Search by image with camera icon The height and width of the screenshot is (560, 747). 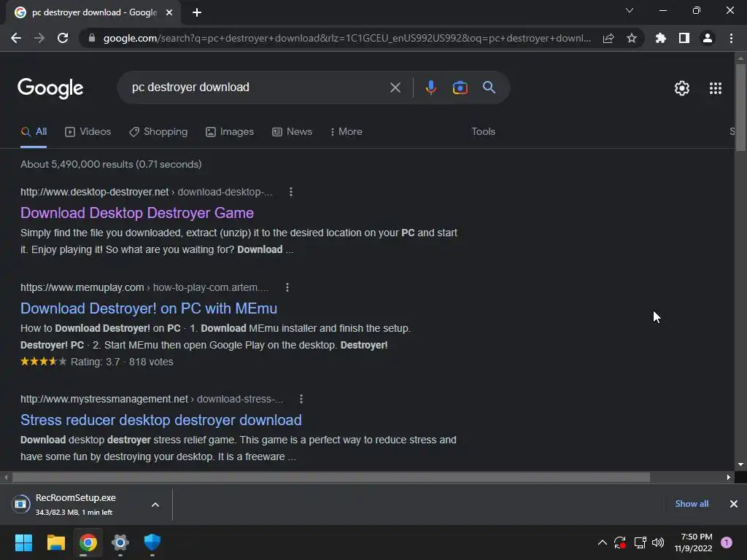tap(460, 87)
